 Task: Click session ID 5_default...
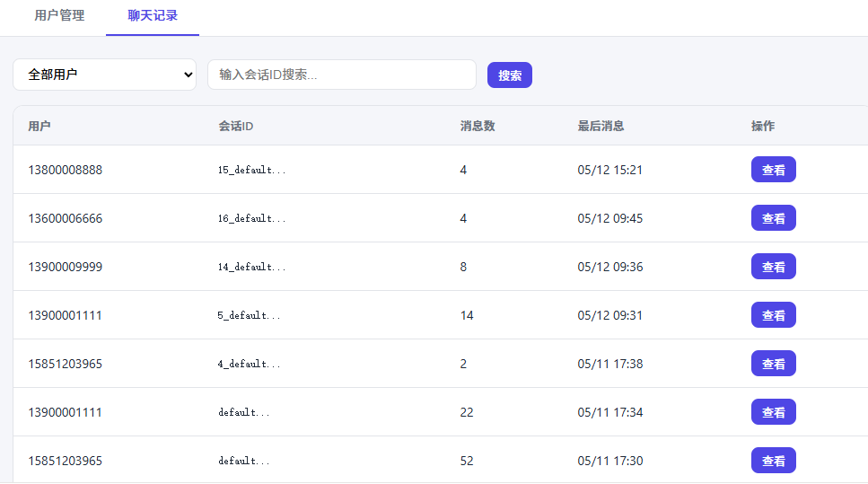click(250, 315)
